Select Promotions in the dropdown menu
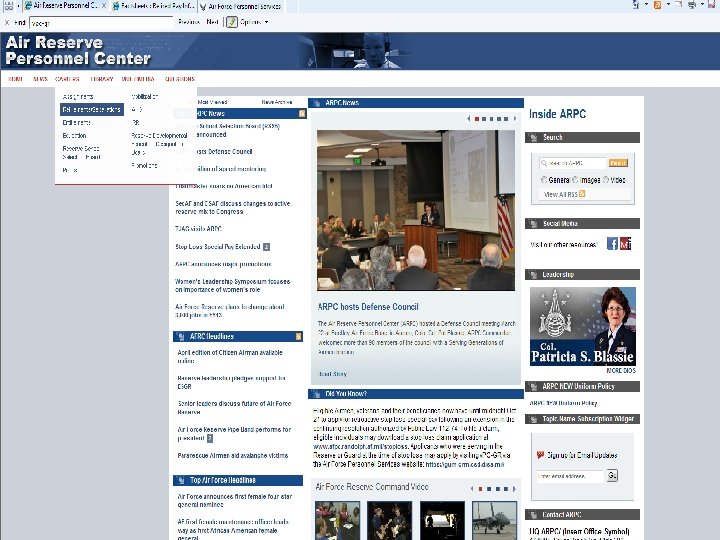Image resolution: width=720 pixels, height=540 pixels. pyautogui.click(x=144, y=165)
